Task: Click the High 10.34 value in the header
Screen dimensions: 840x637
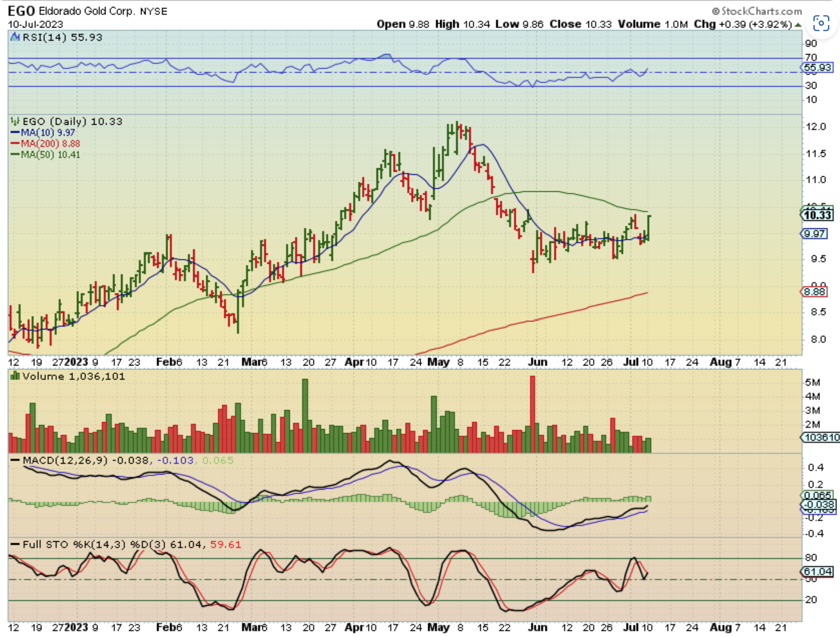Action: tap(463, 24)
